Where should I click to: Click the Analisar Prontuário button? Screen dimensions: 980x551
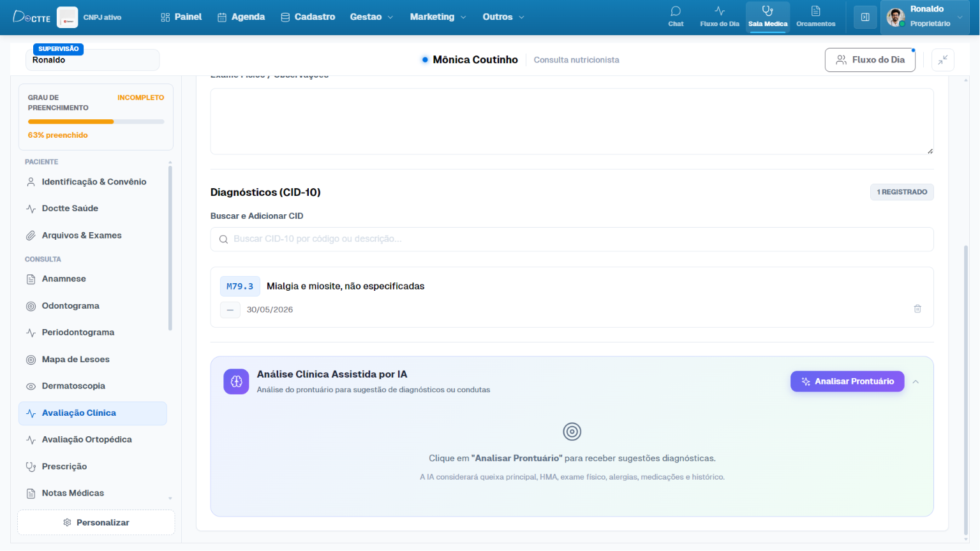pos(847,381)
